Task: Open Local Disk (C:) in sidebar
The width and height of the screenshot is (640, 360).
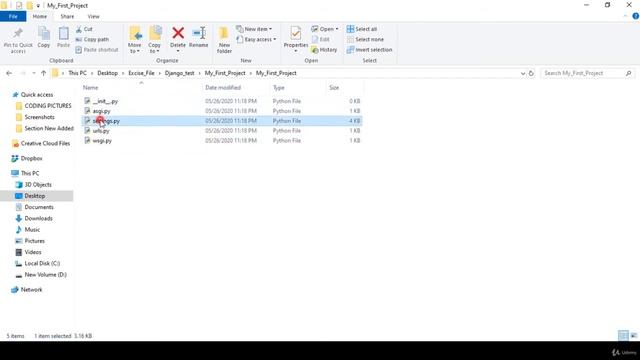Action: pyautogui.click(x=42, y=264)
